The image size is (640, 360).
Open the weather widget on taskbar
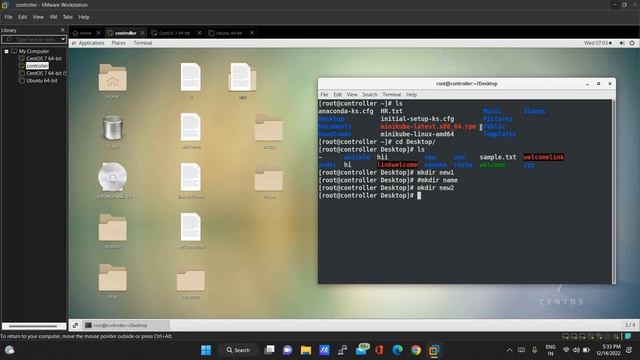point(10,350)
